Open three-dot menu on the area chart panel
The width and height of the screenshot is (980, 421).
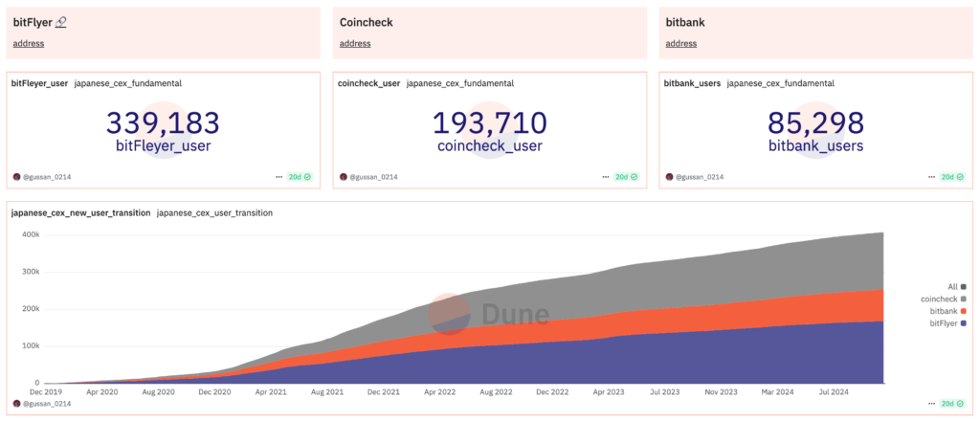pos(929,405)
